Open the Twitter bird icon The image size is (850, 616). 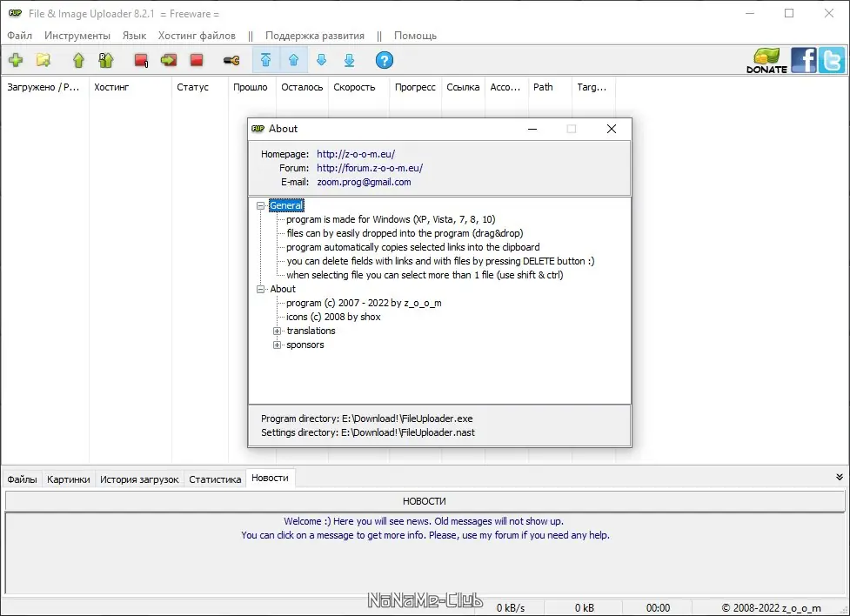[832, 60]
